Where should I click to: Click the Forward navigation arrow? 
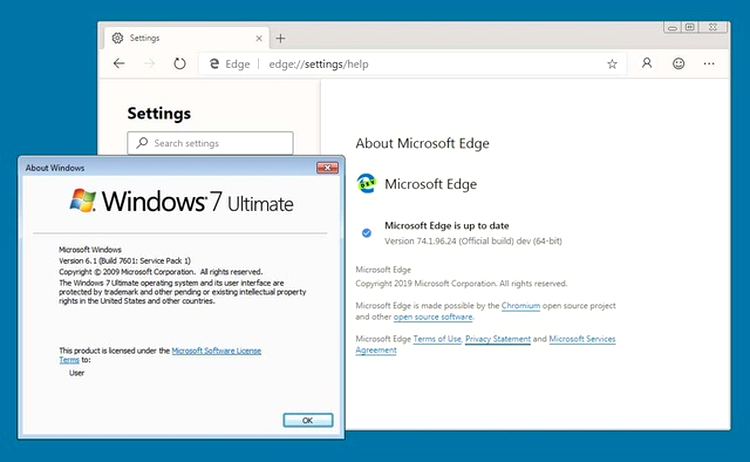tap(150, 64)
